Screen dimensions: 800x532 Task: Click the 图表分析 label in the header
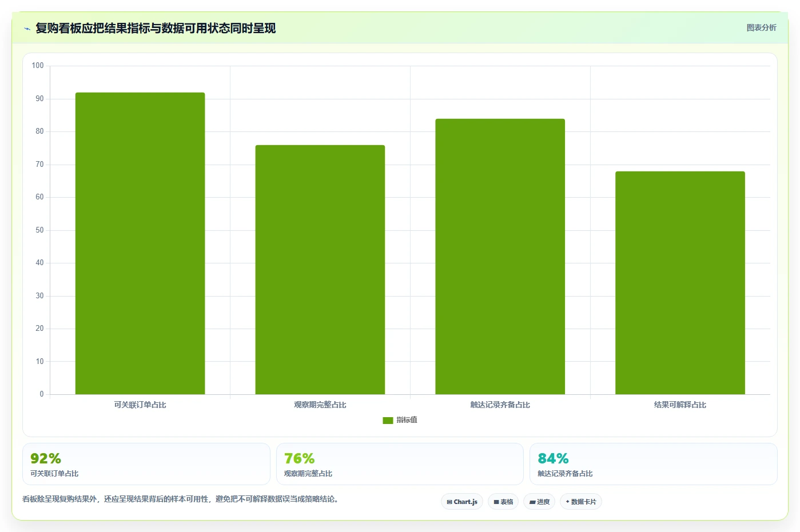pos(761,27)
